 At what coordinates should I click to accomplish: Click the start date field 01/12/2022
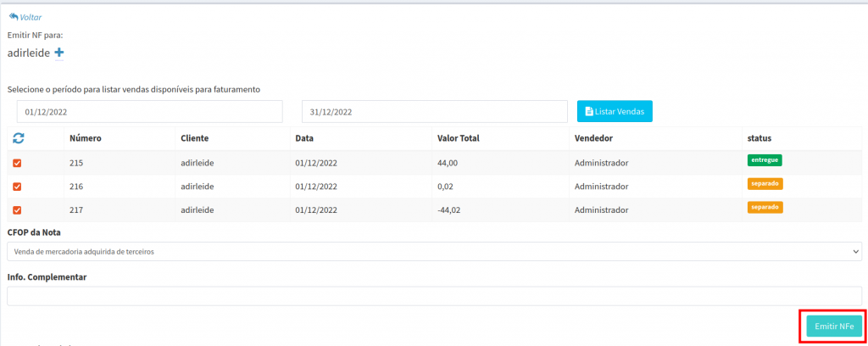149,112
